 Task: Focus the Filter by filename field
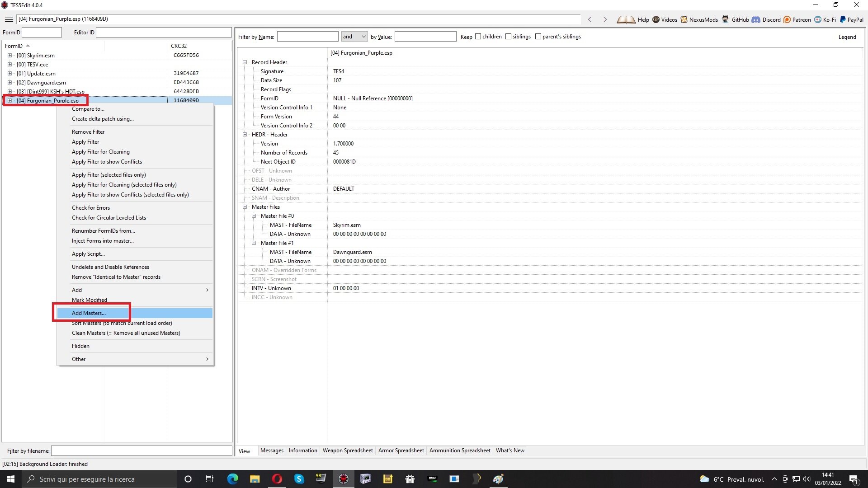[142, 451]
